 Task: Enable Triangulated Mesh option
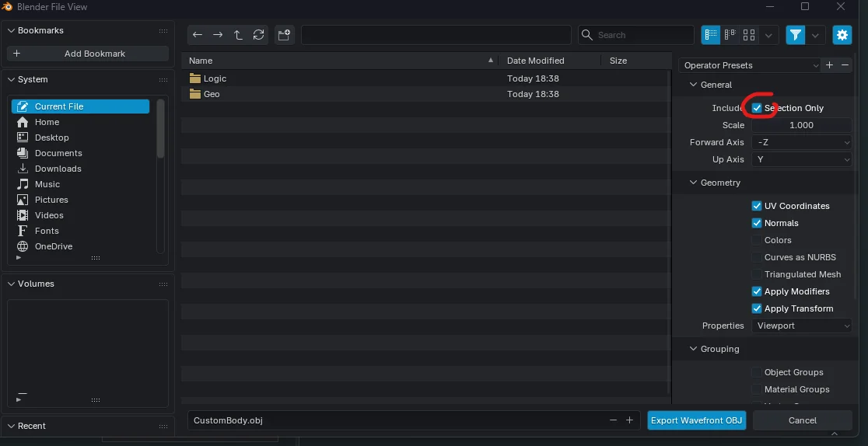coord(757,274)
